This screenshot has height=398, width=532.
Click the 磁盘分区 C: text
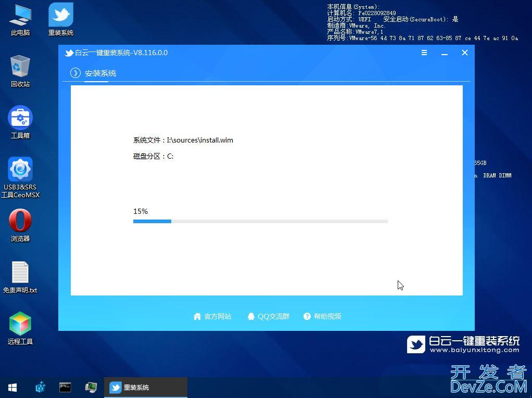154,156
